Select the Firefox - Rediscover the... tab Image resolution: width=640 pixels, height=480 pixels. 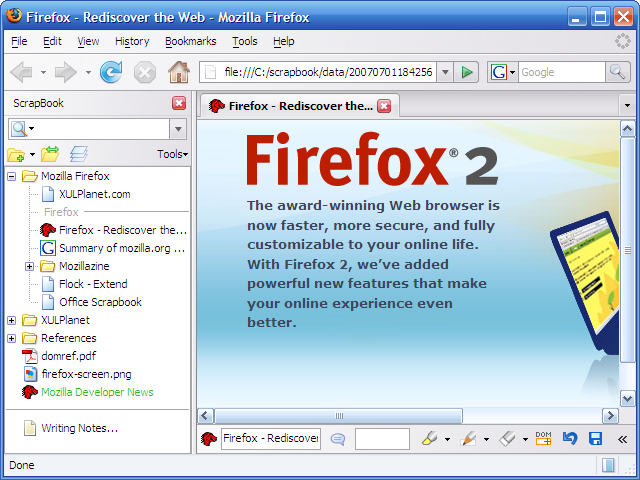click(300, 106)
